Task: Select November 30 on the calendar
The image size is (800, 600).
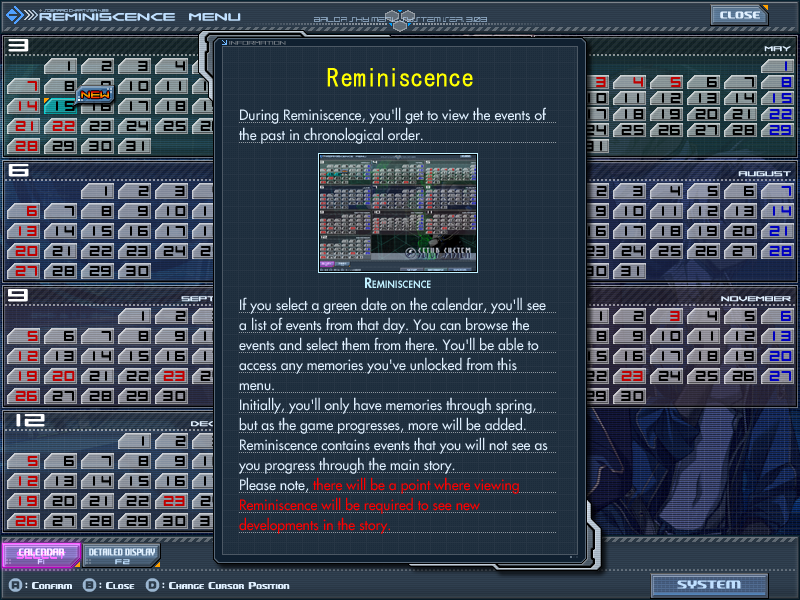Action: tap(629, 395)
